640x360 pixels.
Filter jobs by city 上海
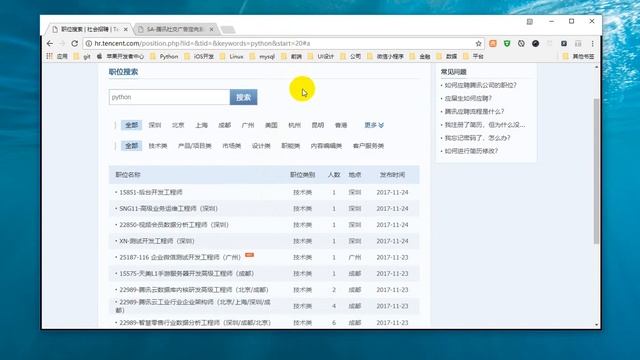click(201, 125)
